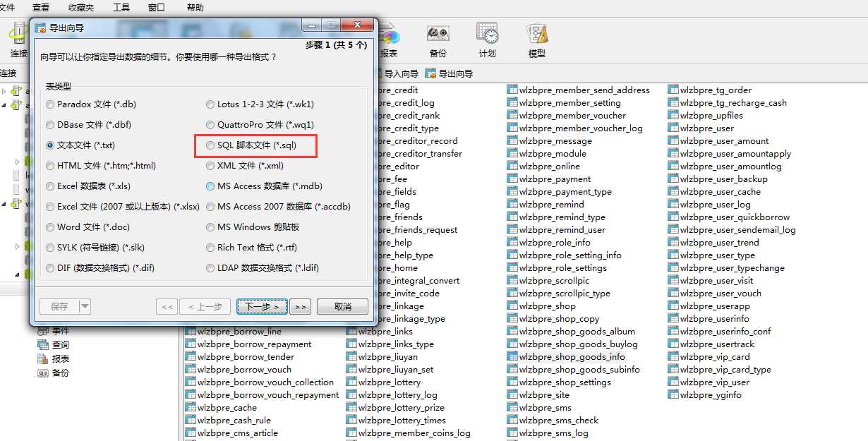Choose Excel 数据表 (*.xls) format
The height and width of the screenshot is (441, 868).
point(88,186)
